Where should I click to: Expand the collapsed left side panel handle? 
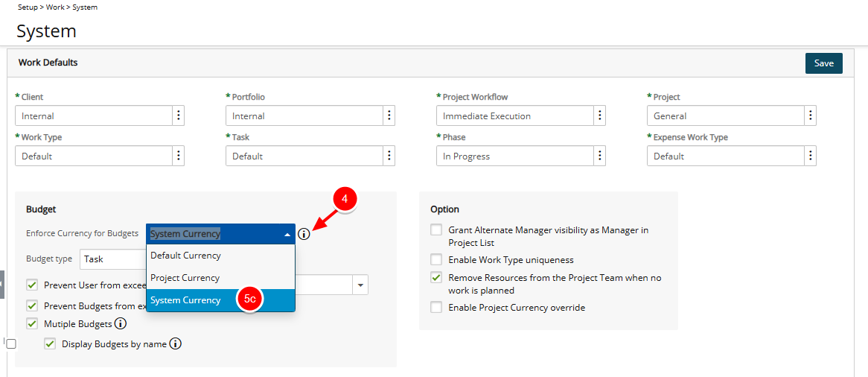tap(2, 285)
